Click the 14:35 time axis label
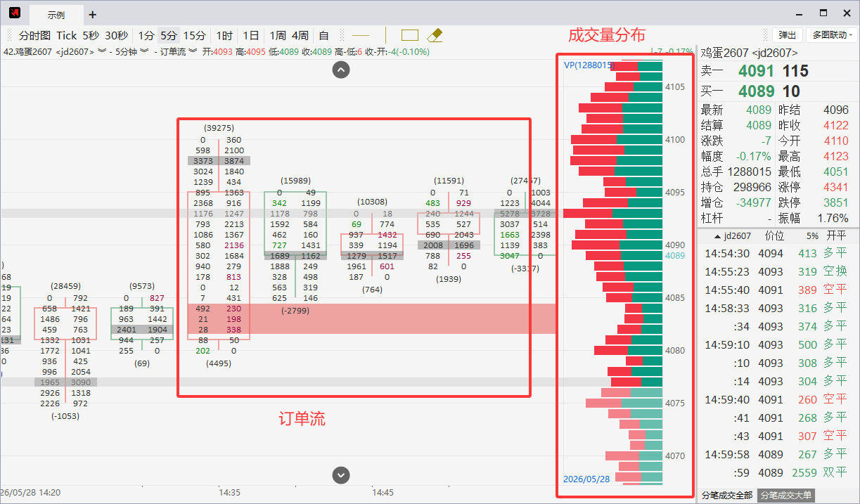 tap(229, 493)
